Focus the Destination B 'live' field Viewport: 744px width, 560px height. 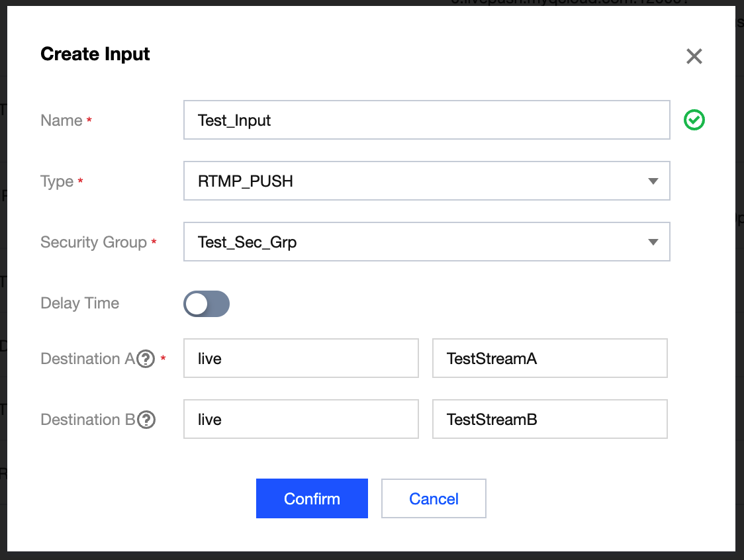click(301, 420)
